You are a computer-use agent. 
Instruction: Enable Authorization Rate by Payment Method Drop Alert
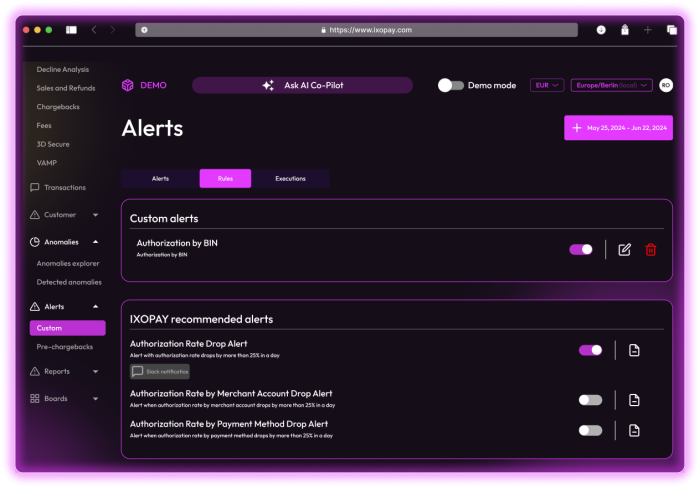coord(590,430)
